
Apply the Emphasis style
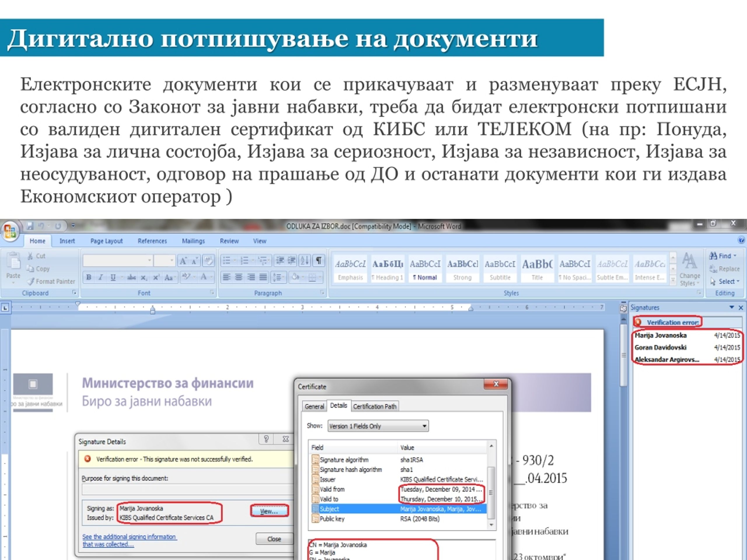[x=350, y=269]
